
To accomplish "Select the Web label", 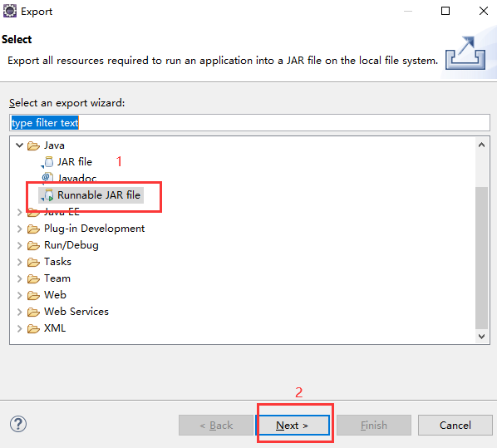I will pos(55,295).
